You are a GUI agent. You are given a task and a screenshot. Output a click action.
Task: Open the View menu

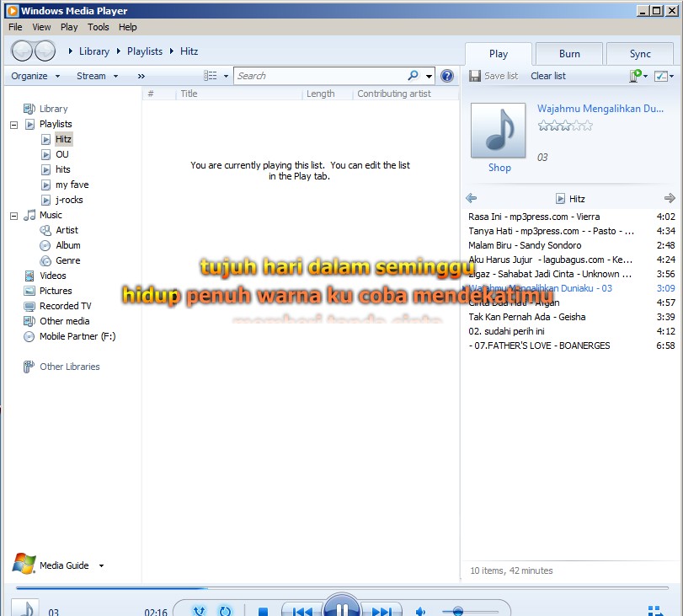pyautogui.click(x=41, y=27)
